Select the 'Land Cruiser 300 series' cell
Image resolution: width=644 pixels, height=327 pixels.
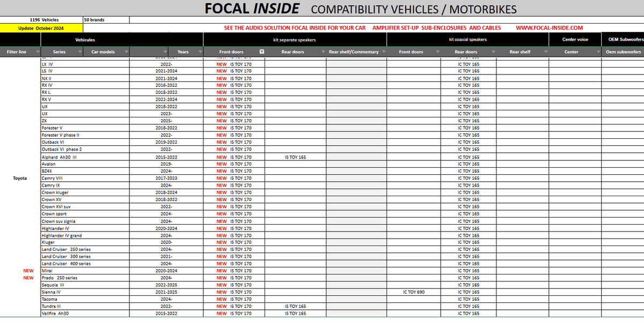[x=85, y=256]
